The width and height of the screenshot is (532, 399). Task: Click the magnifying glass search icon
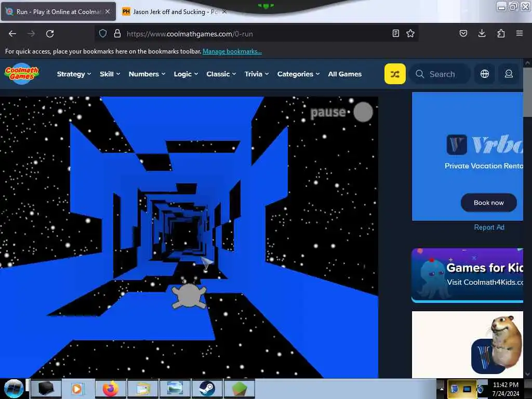(420, 74)
